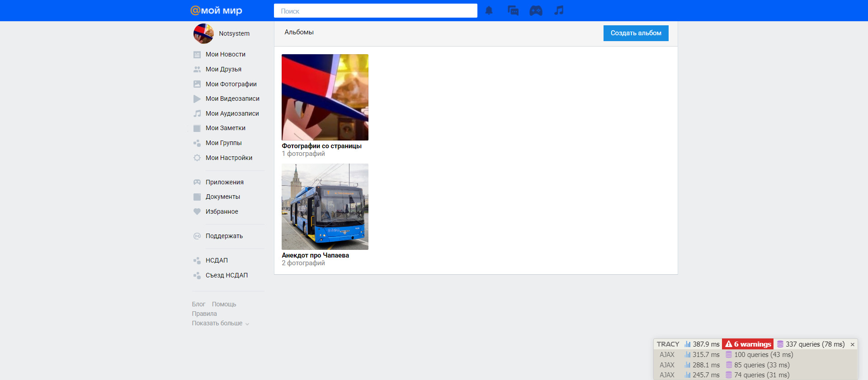Open the Фотографии со страницы album thumbnail
Screen dimensions: 868x380
point(325,97)
